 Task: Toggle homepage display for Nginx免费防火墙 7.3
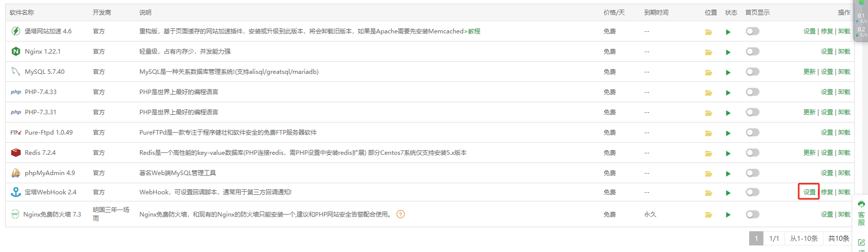[x=752, y=215]
